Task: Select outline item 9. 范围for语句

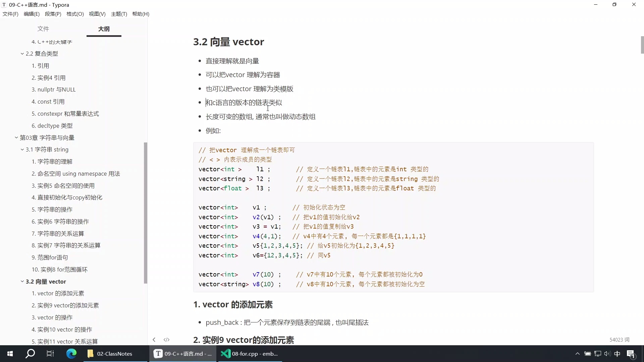Action: [49, 257]
